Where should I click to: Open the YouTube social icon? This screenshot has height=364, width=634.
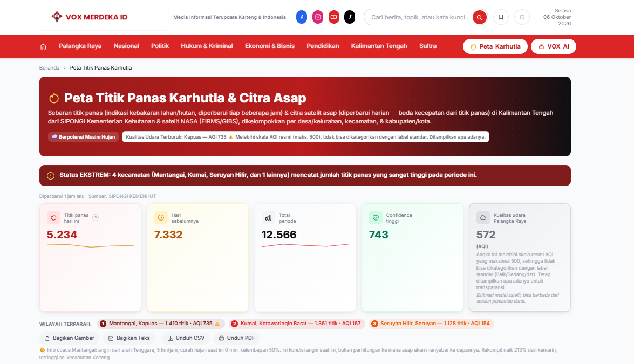coord(333,17)
